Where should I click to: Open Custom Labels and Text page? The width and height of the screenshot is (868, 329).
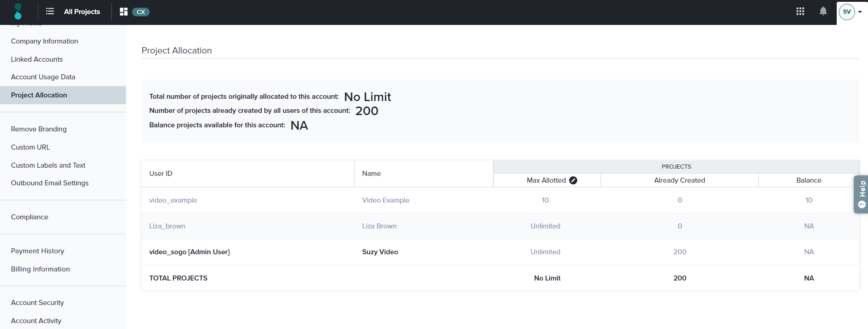48,165
